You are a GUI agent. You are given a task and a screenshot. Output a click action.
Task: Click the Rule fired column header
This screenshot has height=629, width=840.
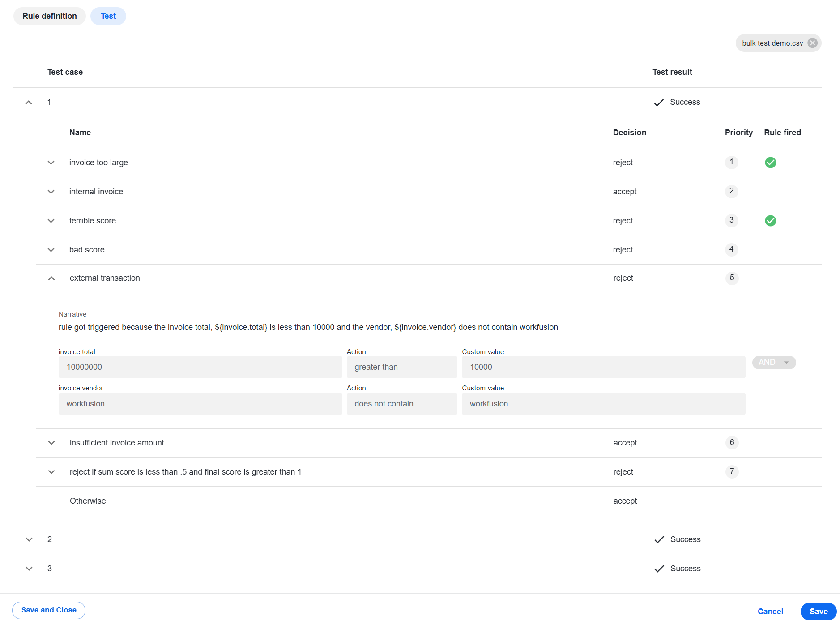pyautogui.click(x=782, y=133)
